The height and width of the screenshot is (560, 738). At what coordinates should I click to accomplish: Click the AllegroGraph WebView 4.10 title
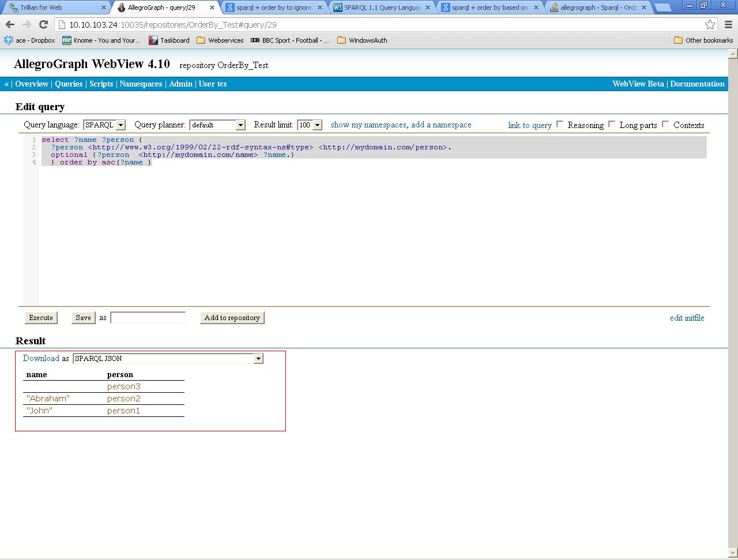92,63
